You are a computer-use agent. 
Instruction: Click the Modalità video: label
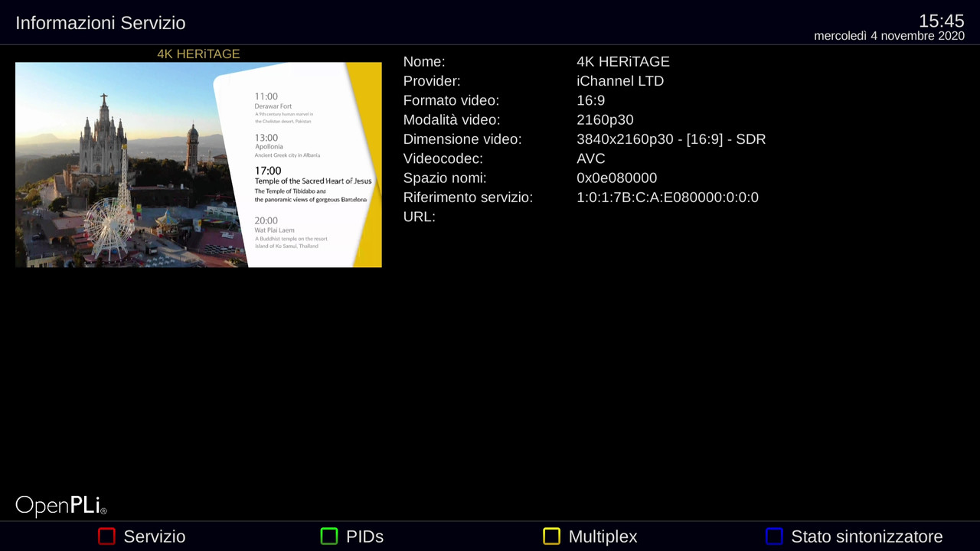coord(452,120)
